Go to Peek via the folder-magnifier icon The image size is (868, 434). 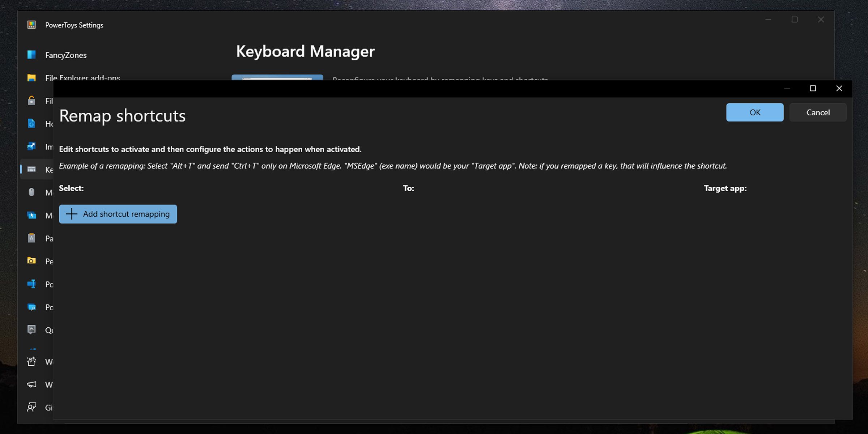tap(31, 261)
